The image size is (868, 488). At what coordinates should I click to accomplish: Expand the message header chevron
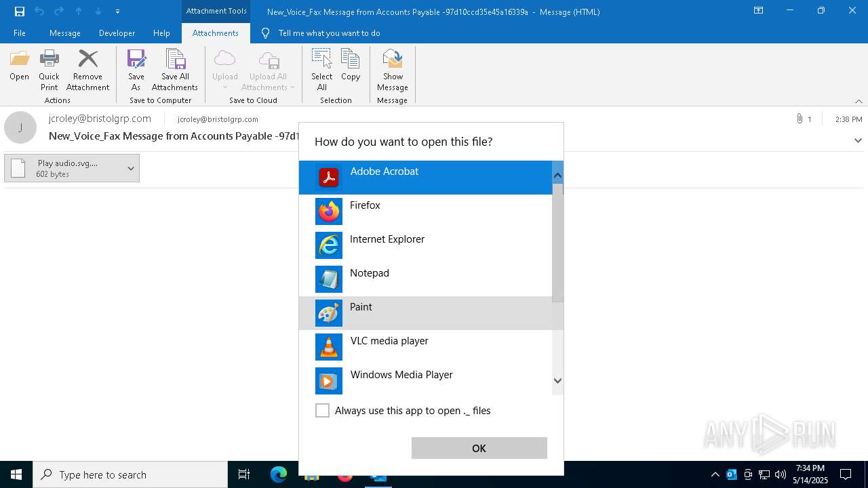[x=858, y=141]
